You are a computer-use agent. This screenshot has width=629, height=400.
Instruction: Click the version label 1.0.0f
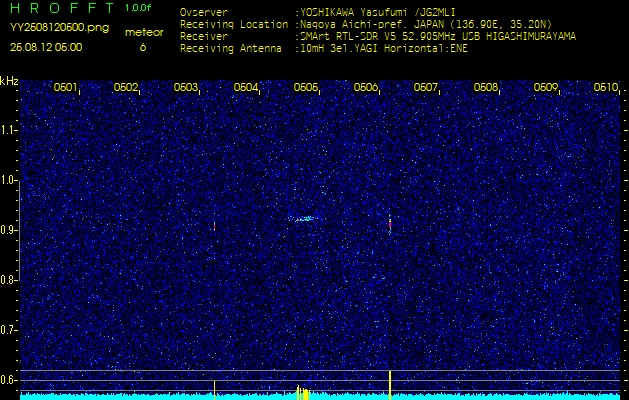[x=138, y=8]
